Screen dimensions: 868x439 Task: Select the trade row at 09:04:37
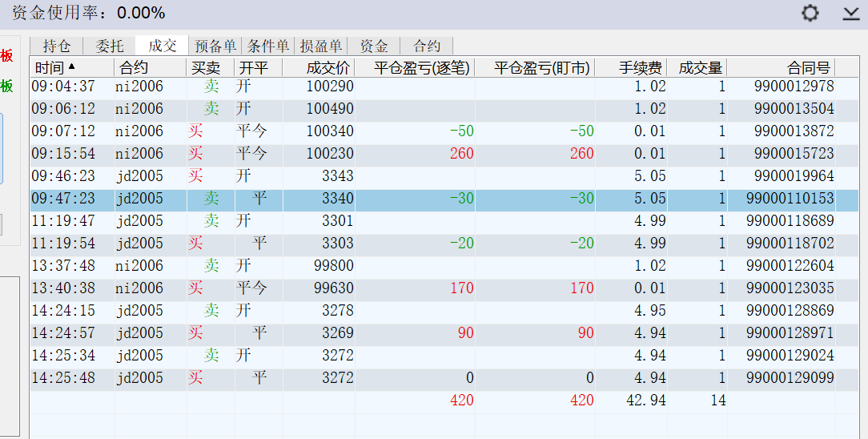(x=444, y=87)
